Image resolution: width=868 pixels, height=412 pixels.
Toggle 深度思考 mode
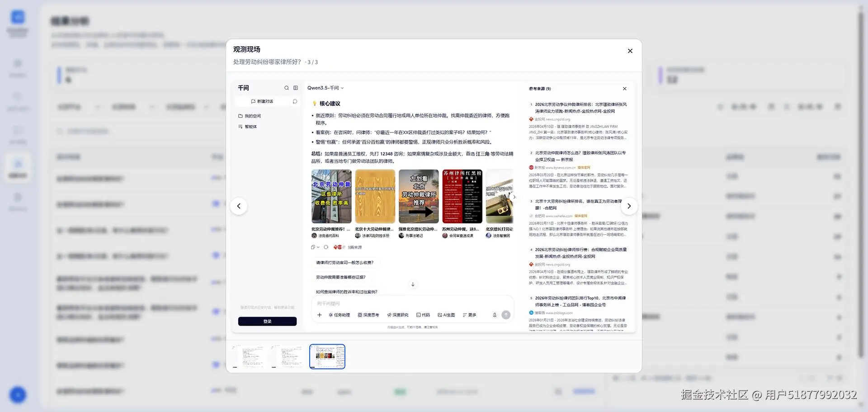(x=368, y=315)
